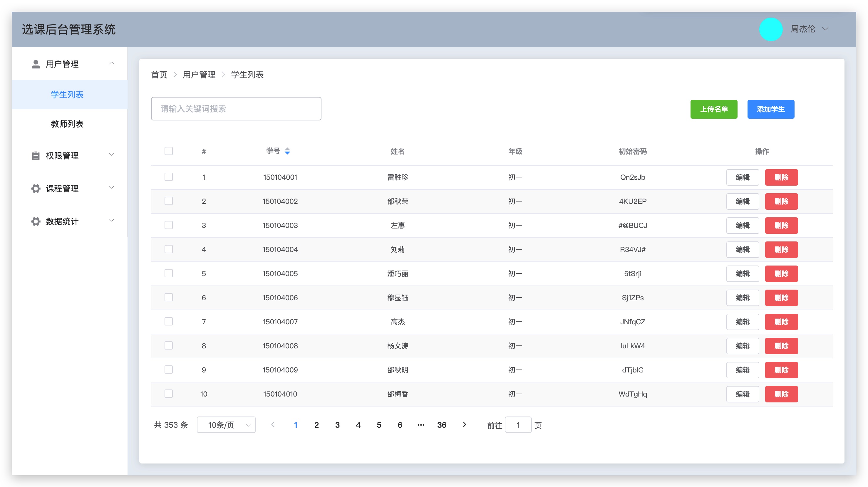The image size is (868, 487).
Task: Click the previous page arrow
Action: [x=273, y=425]
